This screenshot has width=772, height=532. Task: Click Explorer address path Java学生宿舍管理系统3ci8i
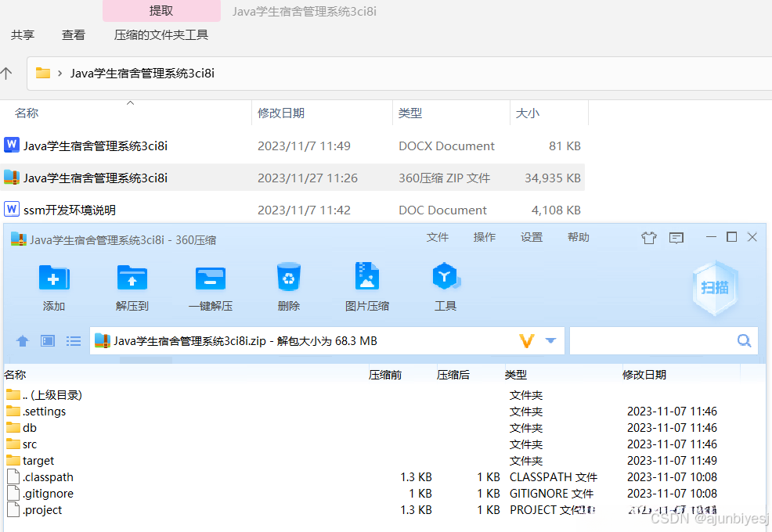click(142, 74)
